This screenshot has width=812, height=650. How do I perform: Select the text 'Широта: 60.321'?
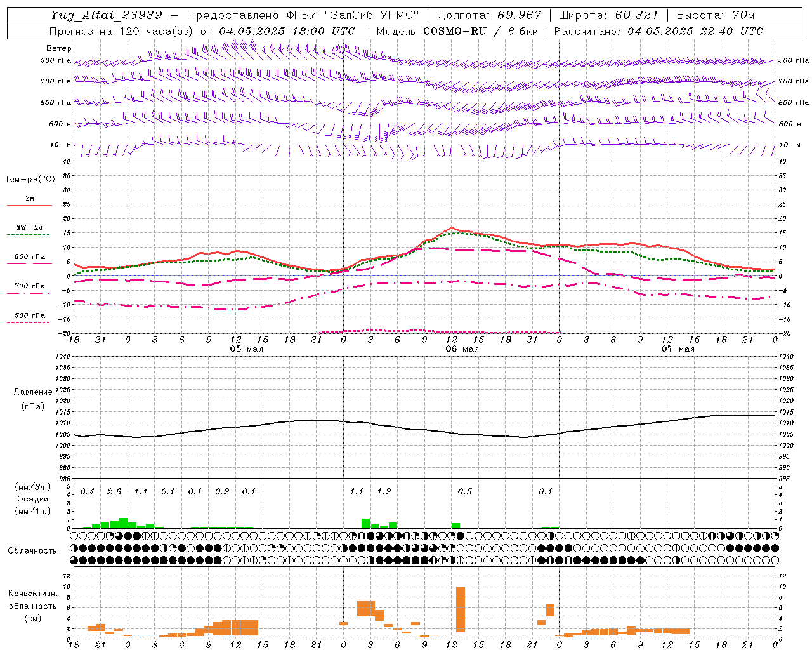(608, 15)
